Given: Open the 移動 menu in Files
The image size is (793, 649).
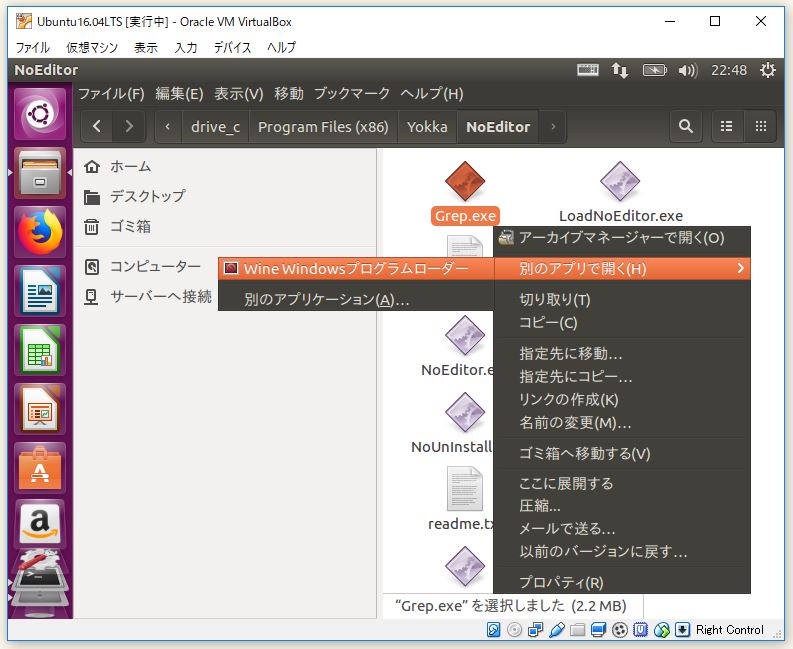Looking at the screenshot, I should tap(289, 94).
